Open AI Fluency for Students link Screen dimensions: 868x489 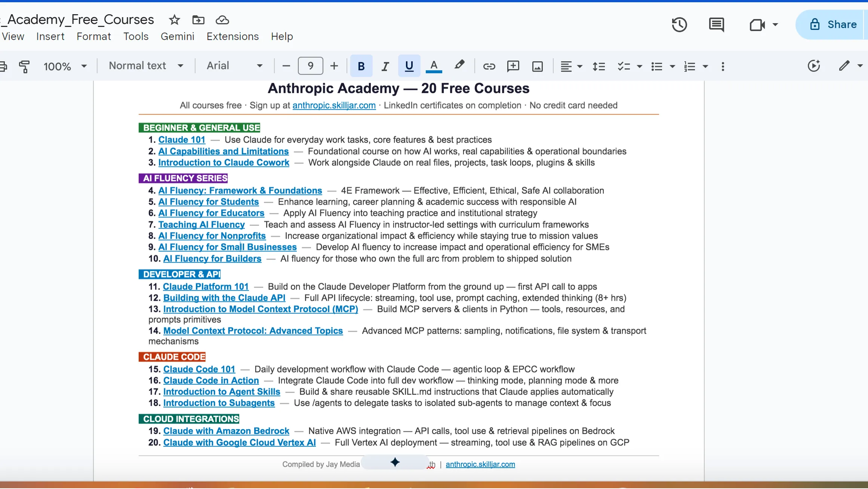[209, 202]
